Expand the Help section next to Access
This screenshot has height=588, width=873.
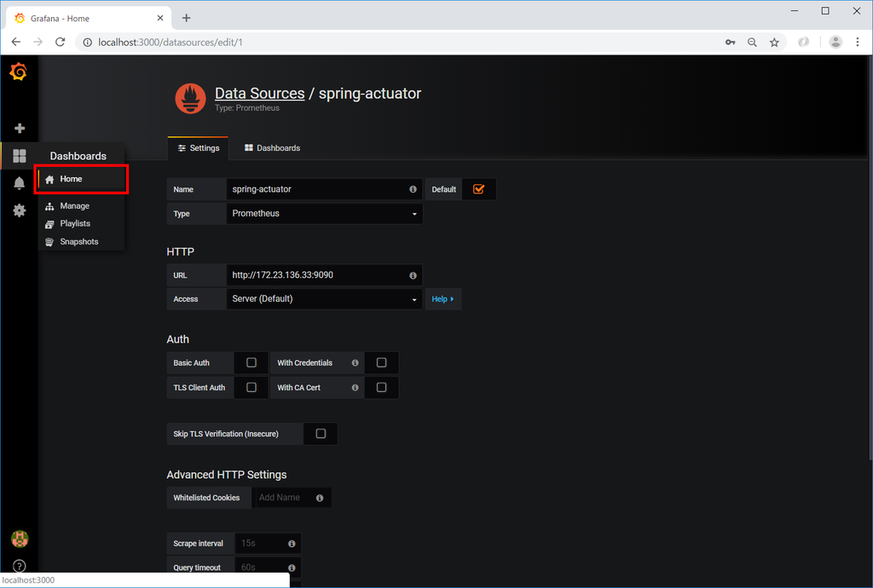point(442,299)
